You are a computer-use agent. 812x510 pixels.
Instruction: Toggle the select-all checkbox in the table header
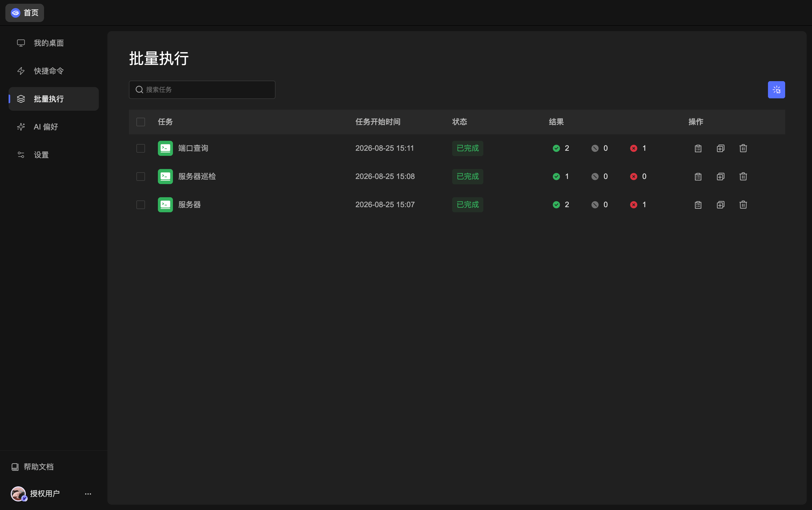(x=140, y=122)
